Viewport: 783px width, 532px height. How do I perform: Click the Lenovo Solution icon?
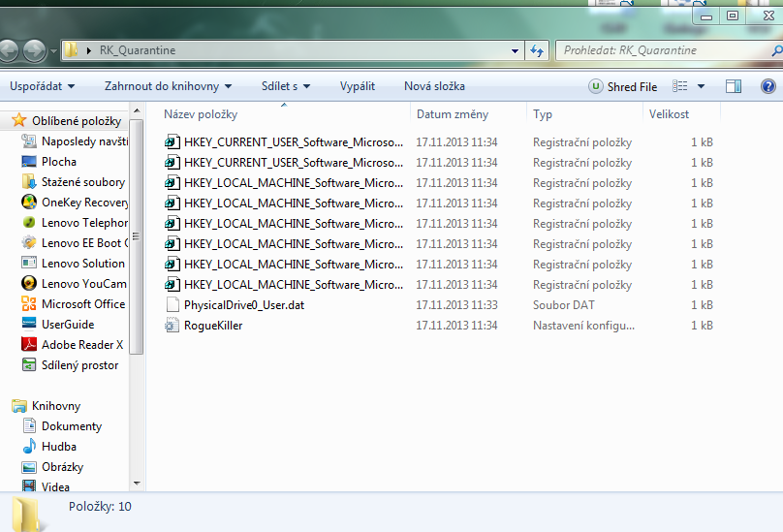[x=29, y=263]
